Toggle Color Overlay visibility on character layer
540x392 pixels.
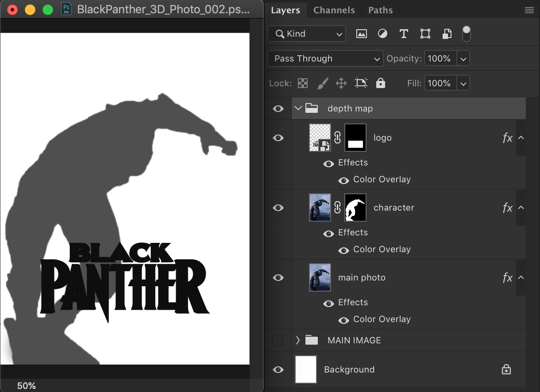tap(343, 250)
